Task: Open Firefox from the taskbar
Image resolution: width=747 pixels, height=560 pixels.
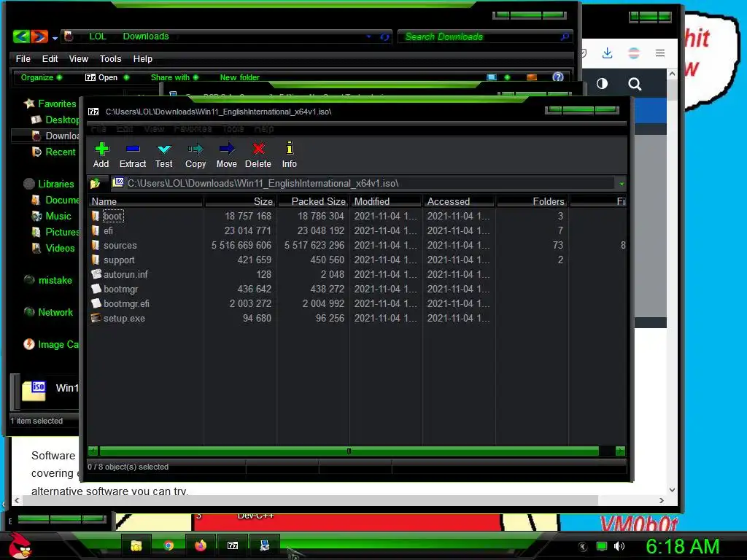Action: [201, 545]
